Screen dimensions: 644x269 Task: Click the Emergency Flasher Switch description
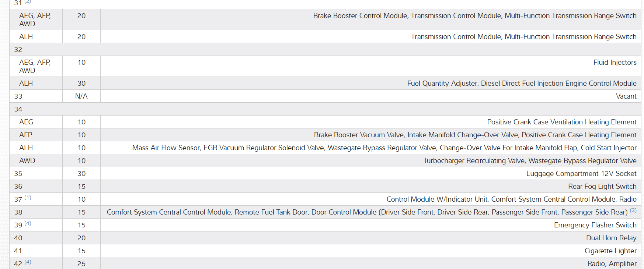click(595, 225)
